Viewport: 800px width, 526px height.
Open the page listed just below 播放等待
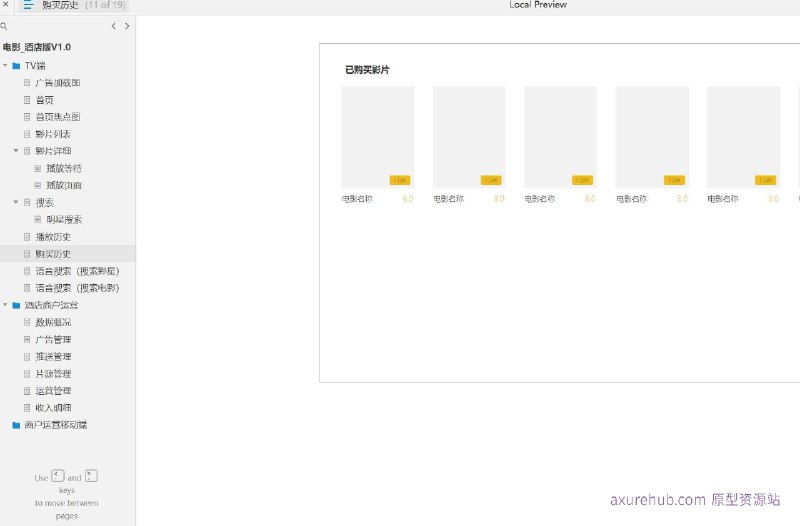click(x=64, y=185)
